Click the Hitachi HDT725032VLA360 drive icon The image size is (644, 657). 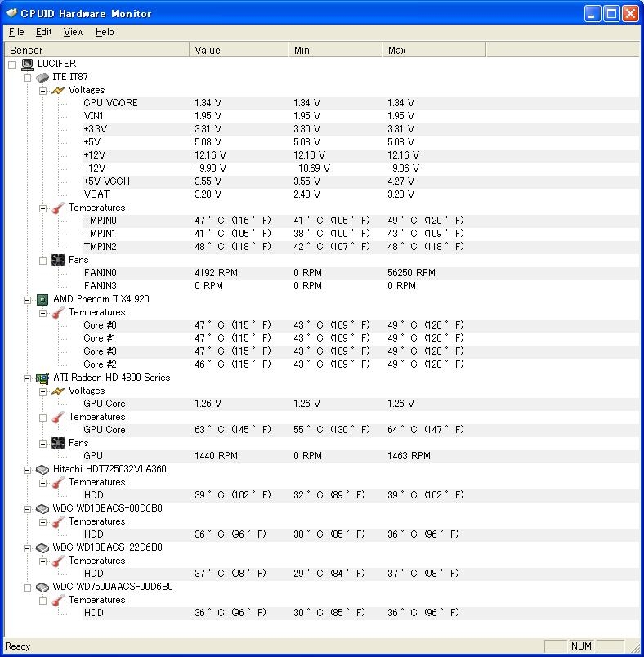coord(42,470)
